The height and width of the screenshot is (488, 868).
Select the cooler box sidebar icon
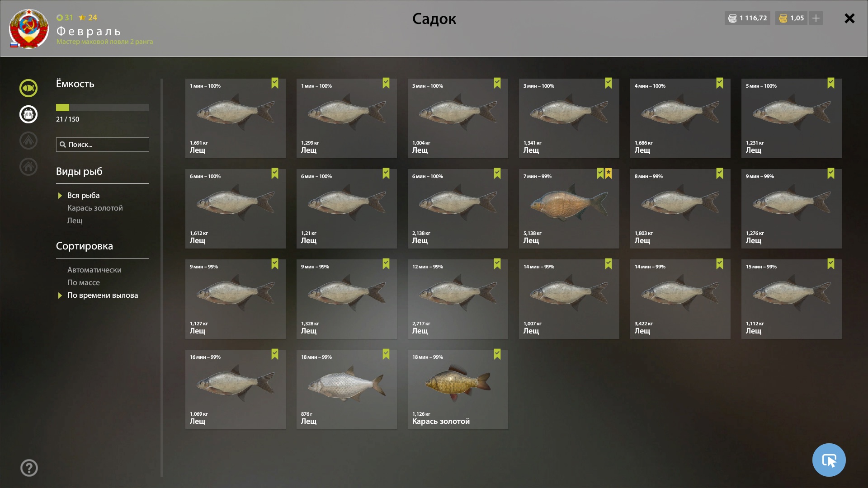click(x=28, y=114)
